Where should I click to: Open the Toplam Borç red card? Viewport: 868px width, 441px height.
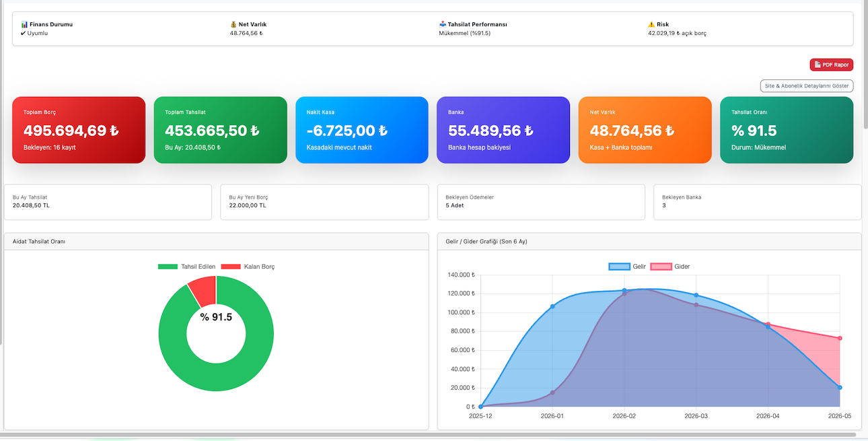pyautogui.click(x=79, y=130)
